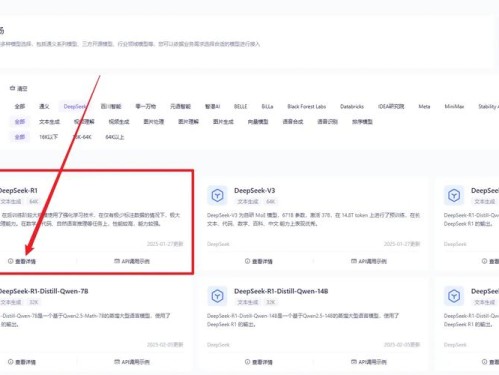The height and width of the screenshot is (375, 499).
Task: Click 64K tag in DeepSeek-V3 card
Action: click(271, 202)
